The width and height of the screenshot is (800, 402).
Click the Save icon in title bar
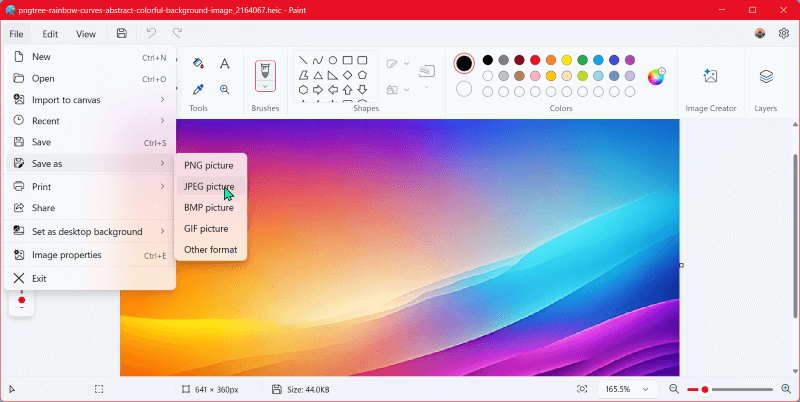[x=121, y=33]
